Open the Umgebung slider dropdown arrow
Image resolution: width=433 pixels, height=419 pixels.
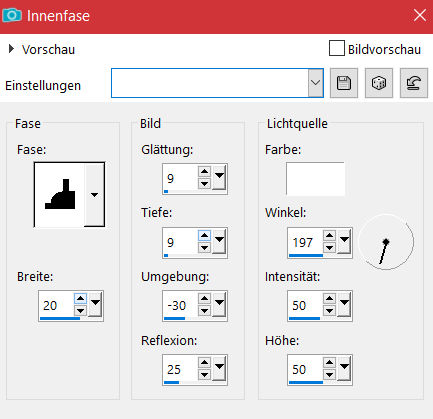(x=219, y=303)
